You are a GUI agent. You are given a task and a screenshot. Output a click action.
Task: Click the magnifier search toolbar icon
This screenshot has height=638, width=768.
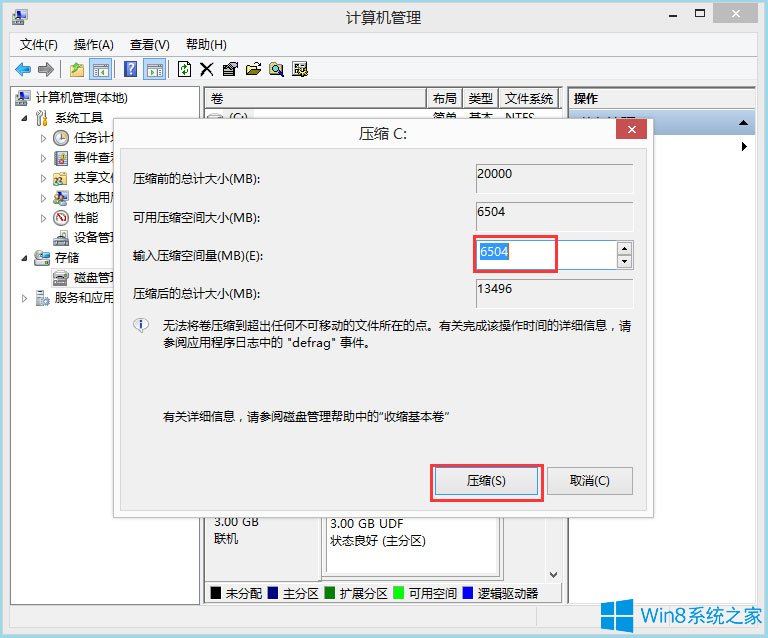click(x=276, y=70)
